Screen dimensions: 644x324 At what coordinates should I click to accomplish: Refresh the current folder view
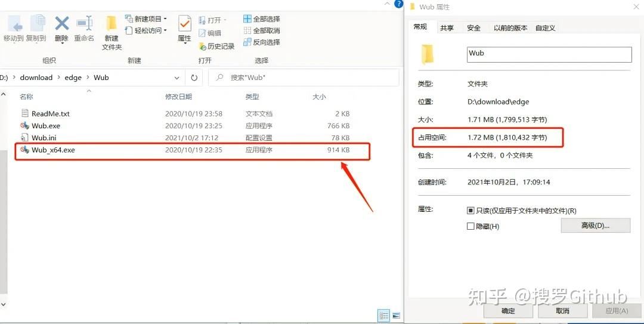194,78
